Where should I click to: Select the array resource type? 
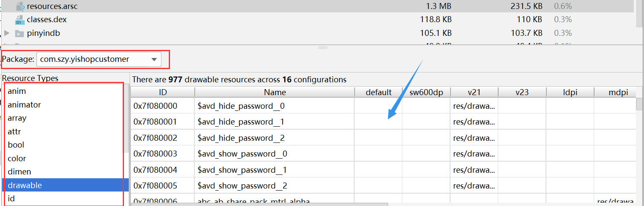click(64, 118)
